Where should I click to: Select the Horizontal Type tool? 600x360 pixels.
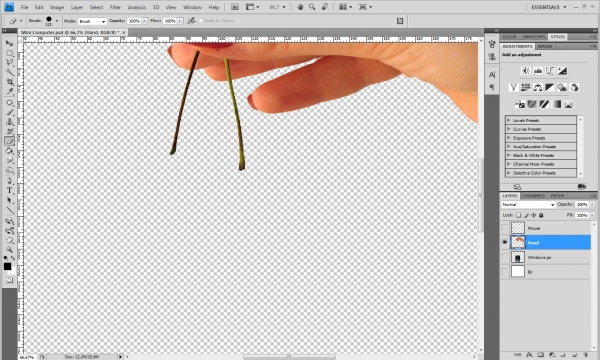tap(9, 190)
